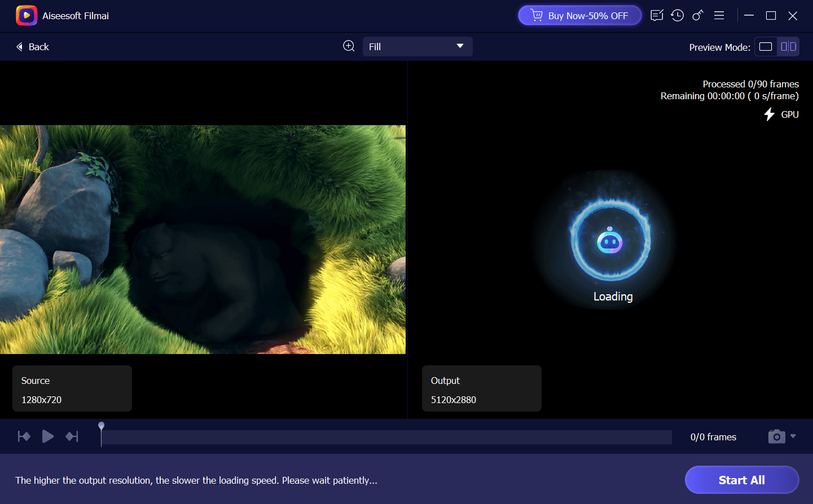
Task: Click the Source 1280x720 info box
Action: [72, 388]
